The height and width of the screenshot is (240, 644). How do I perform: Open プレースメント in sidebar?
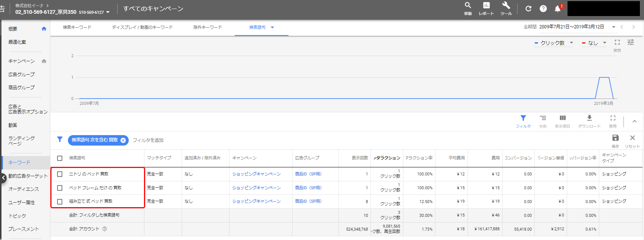[24, 229]
